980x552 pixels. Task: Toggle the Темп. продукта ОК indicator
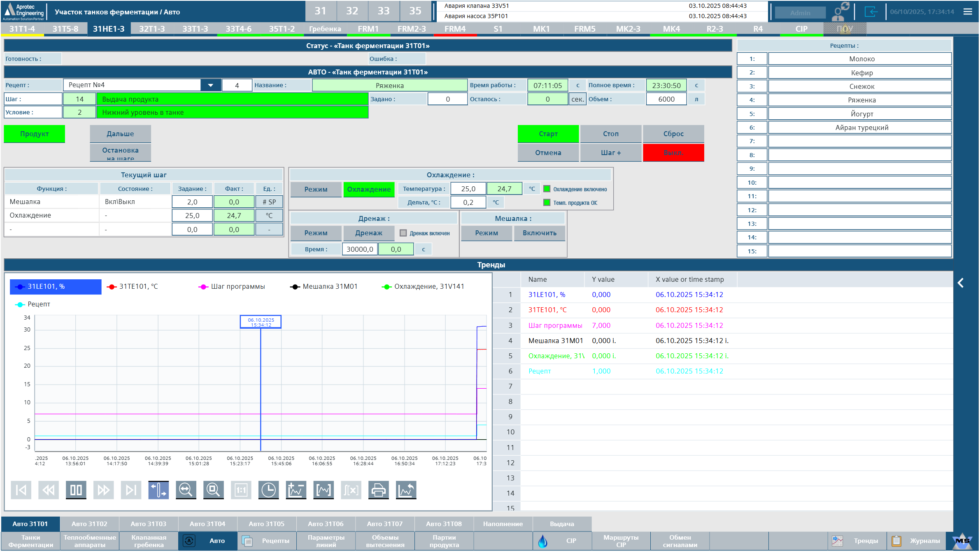pos(547,202)
